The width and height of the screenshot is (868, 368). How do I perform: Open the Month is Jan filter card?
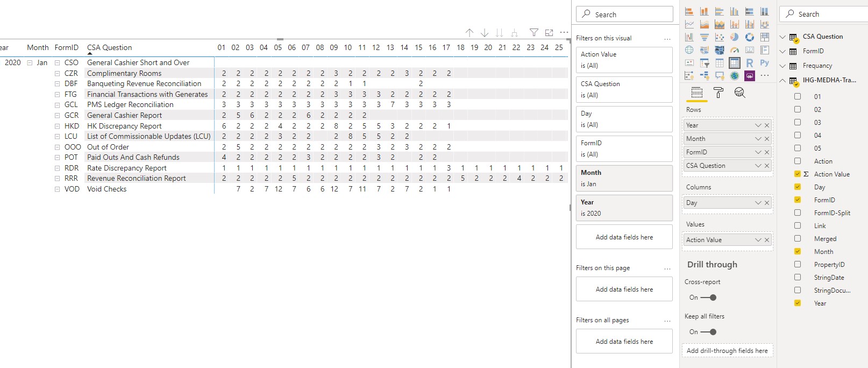tap(624, 178)
